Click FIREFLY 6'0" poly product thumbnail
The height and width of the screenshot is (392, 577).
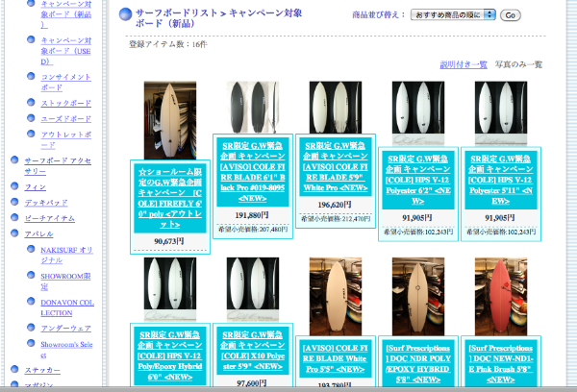(x=170, y=120)
